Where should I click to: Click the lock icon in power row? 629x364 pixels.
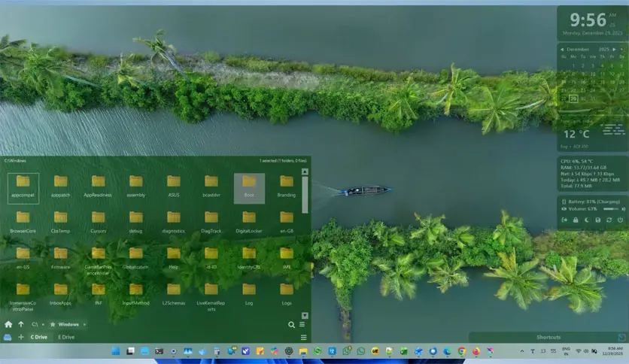tap(576, 220)
